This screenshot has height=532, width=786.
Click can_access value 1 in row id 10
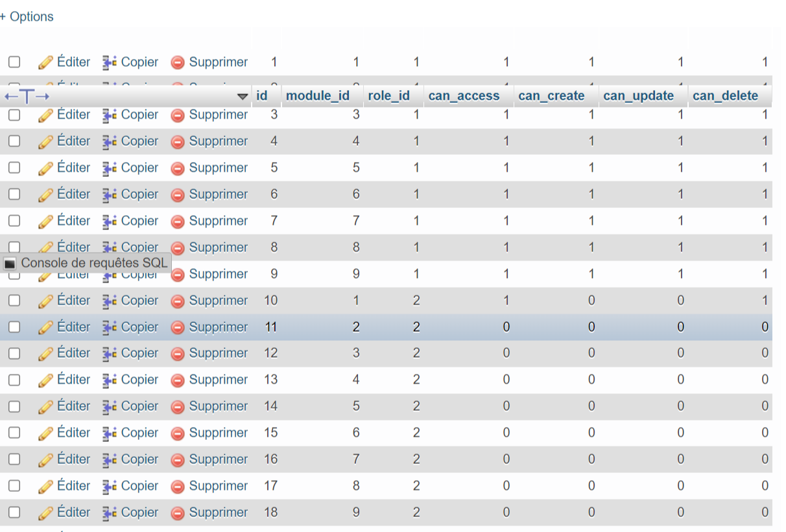506,301
